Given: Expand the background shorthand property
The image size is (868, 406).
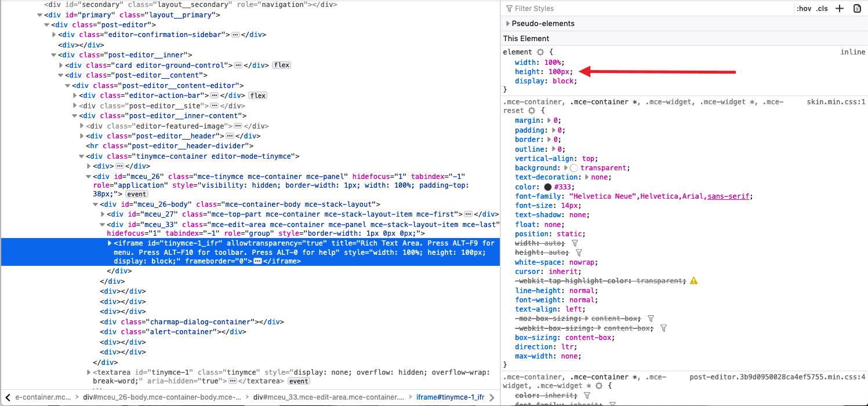Looking at the screenshot, I should [567, 168].
